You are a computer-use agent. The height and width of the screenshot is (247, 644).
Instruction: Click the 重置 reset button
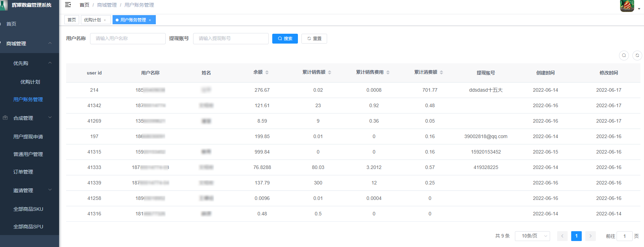pos(314,39)
